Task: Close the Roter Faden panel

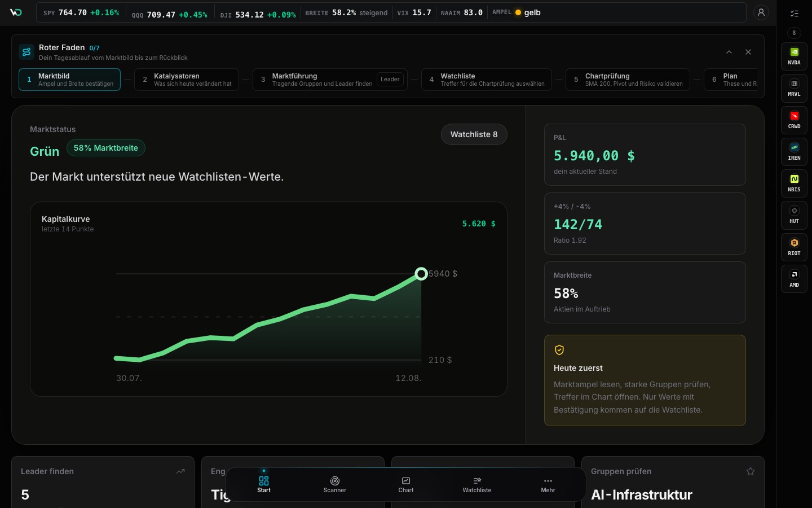Action: [x=748, y=52]
